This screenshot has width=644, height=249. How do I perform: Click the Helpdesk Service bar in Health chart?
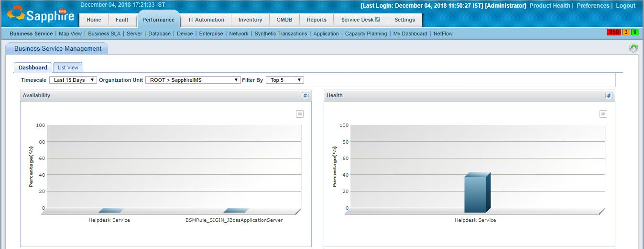tap(475, 194)
